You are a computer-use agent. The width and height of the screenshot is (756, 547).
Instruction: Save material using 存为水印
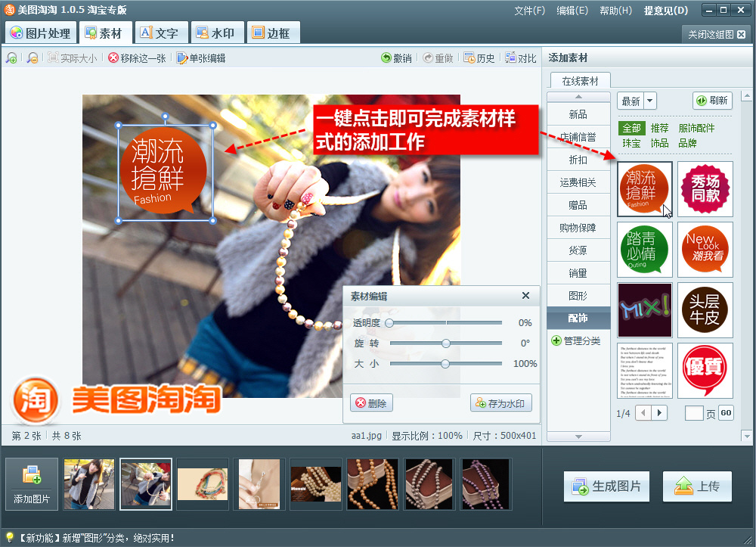(501, 402)
